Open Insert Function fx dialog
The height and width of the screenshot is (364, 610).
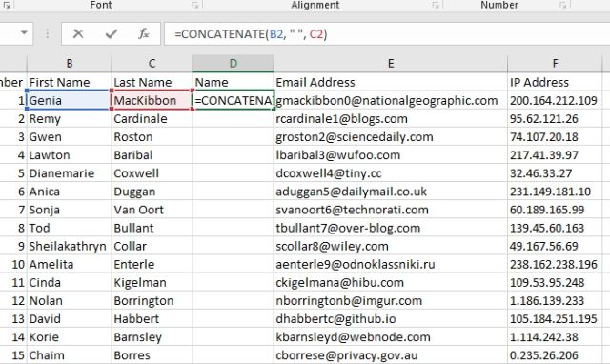point(144,34)
